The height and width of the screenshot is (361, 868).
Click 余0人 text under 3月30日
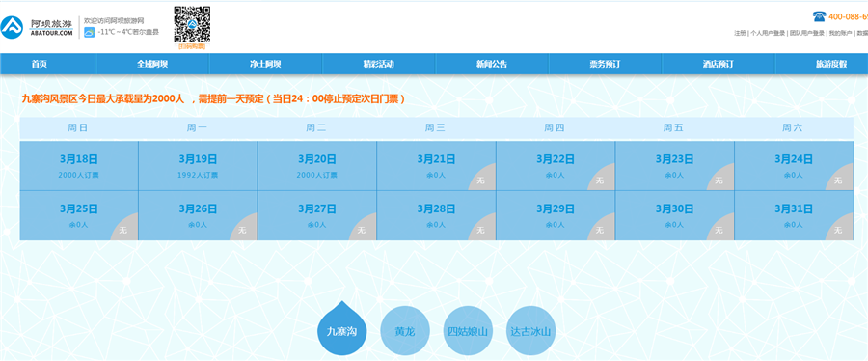674,225
